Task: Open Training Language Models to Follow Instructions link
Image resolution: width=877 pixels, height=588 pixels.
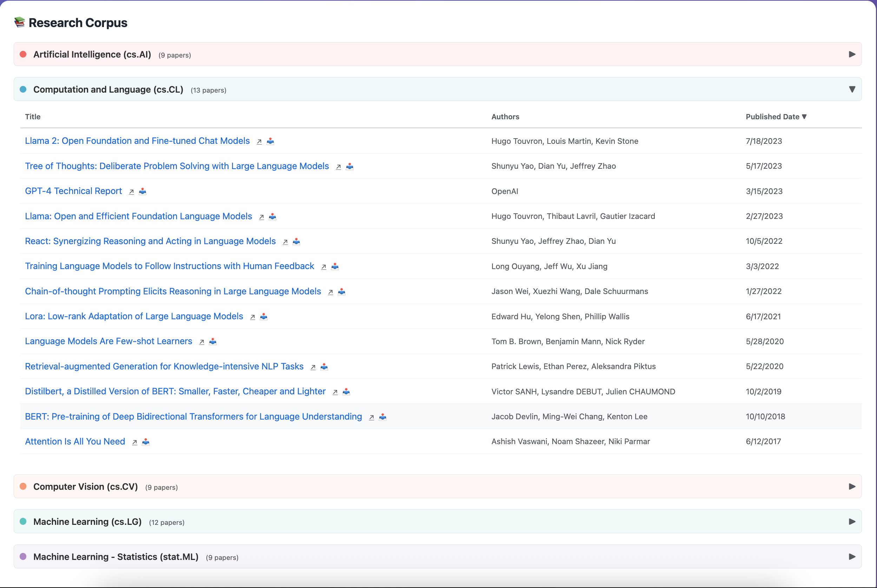Action: click(x=169, y=266)
